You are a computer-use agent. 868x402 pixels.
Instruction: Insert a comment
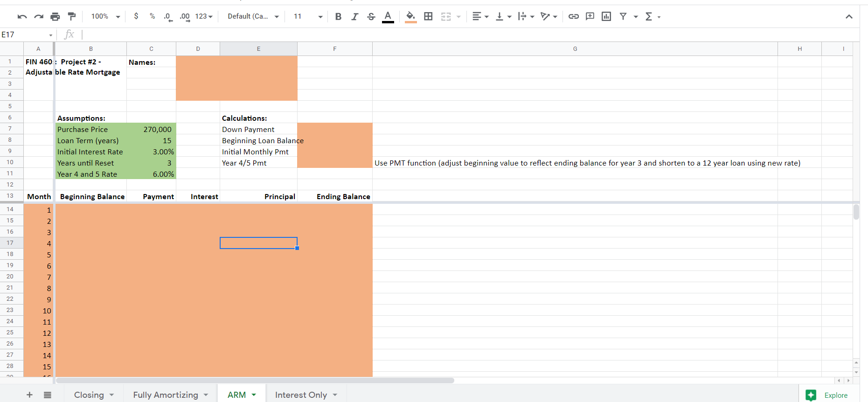click(x=590, y=17)
